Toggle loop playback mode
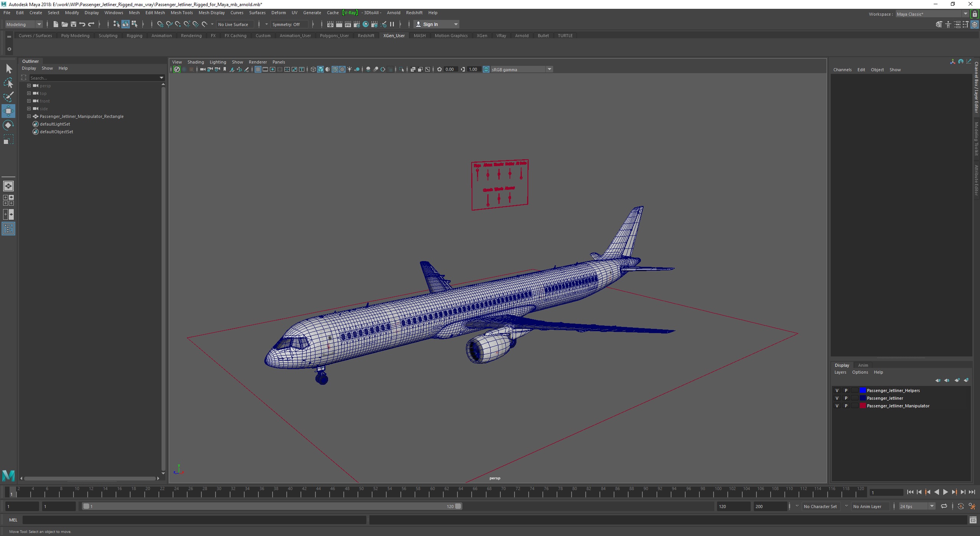 tap(944, 506)
